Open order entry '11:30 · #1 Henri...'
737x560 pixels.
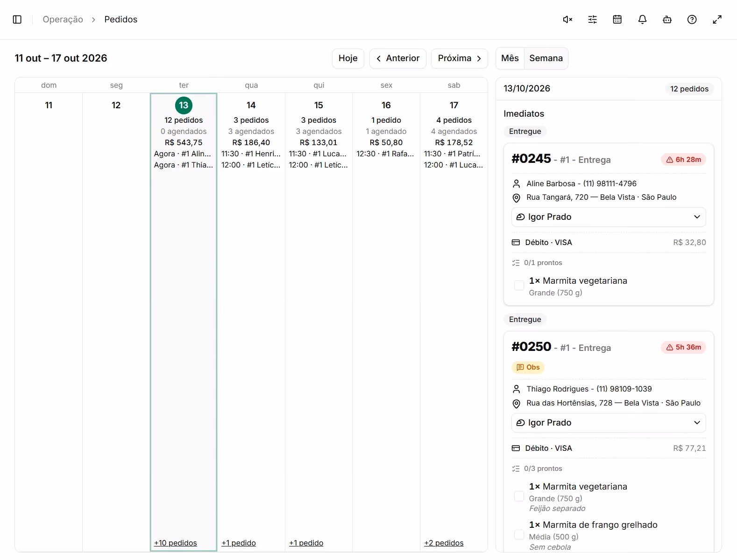[x=251, y=154]
